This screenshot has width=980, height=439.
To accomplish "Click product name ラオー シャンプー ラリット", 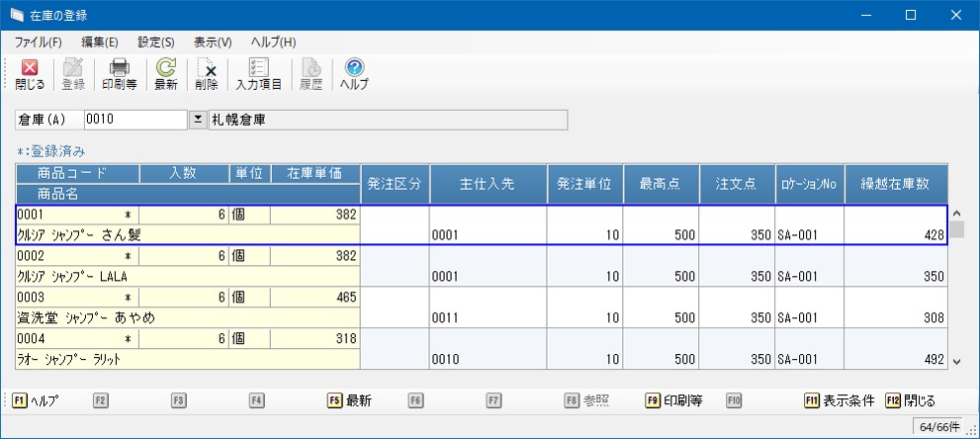I will tap(188, 359).
